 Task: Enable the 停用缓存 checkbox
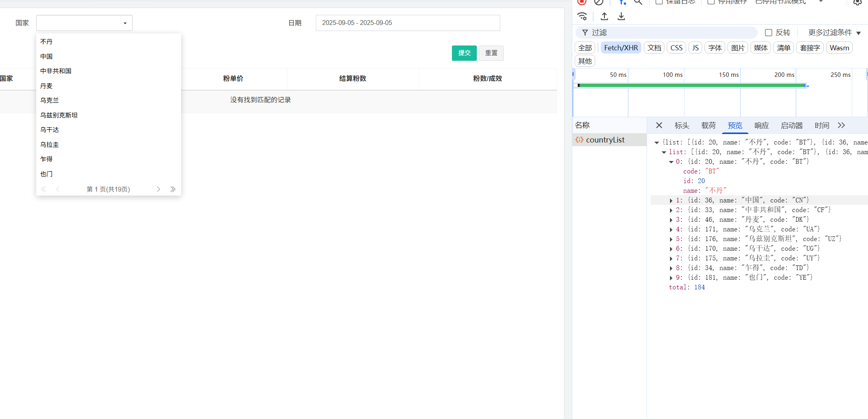pyautogui.click(x=711, y=2)
